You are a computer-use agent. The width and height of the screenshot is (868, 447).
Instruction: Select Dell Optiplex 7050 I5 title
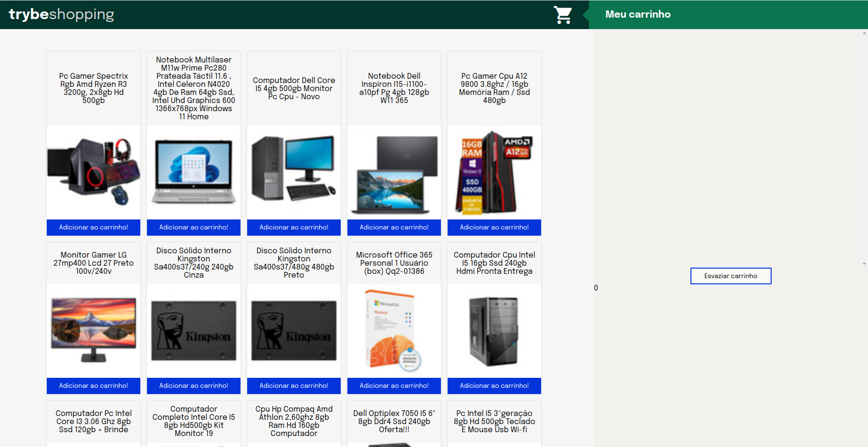coord(394,421)
